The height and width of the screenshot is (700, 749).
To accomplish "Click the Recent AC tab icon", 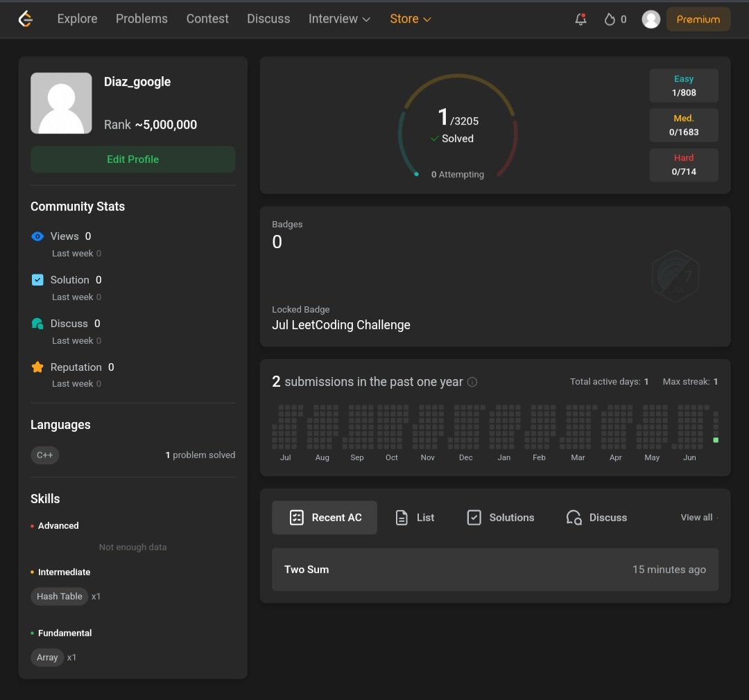I will (297, 518).
